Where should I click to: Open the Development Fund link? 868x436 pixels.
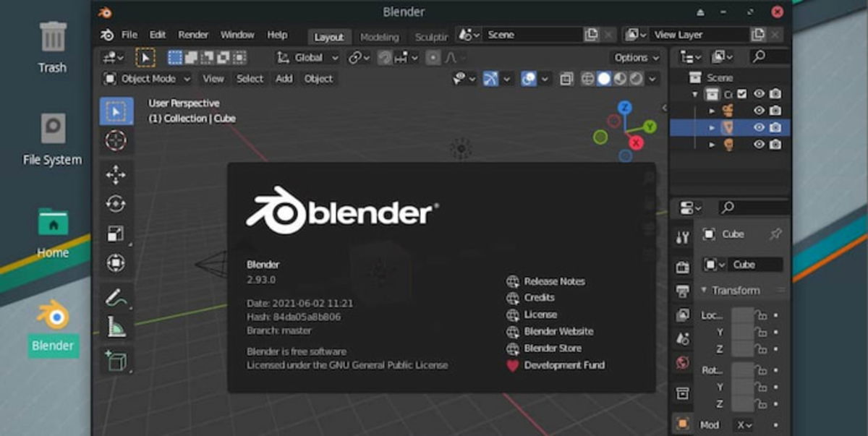tap(563, 365)
